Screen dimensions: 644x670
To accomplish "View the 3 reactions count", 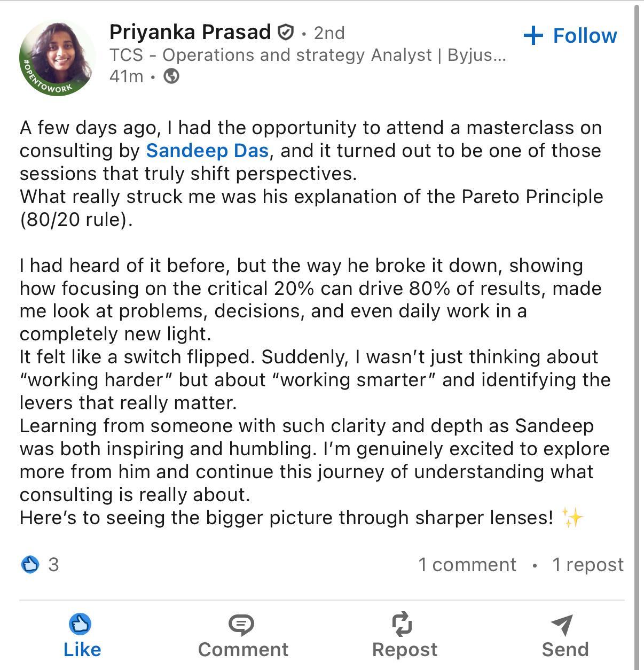I will pos(53,564).
